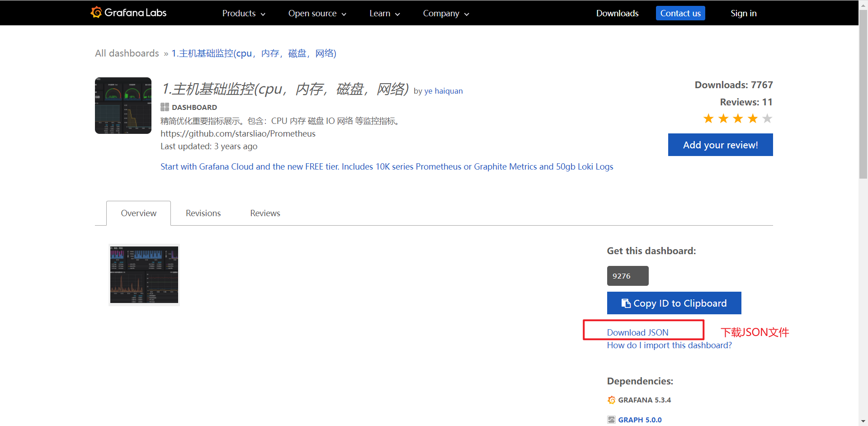
Task: Visit author ye haiquan's profile
Action: click(443, 91)
